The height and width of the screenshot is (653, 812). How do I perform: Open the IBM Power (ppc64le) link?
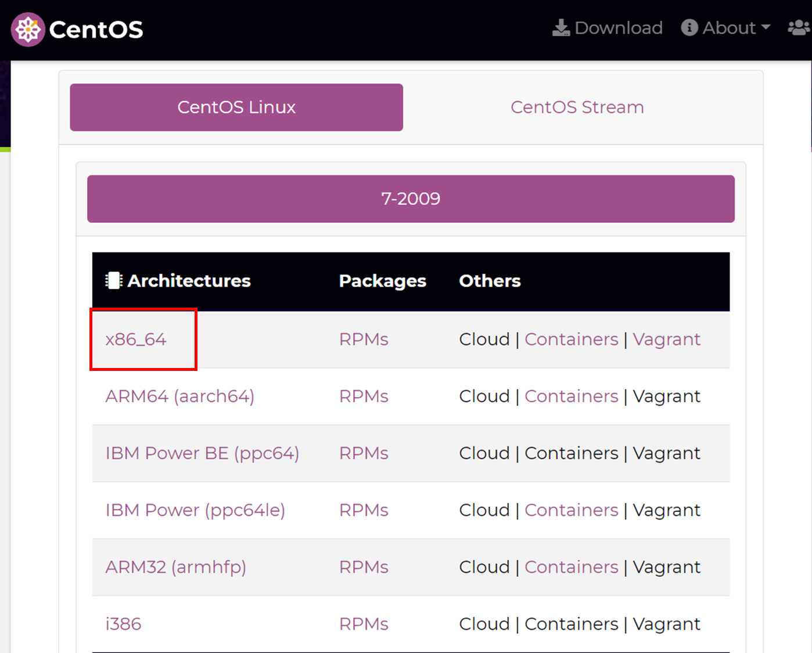[x=195, y=510]
